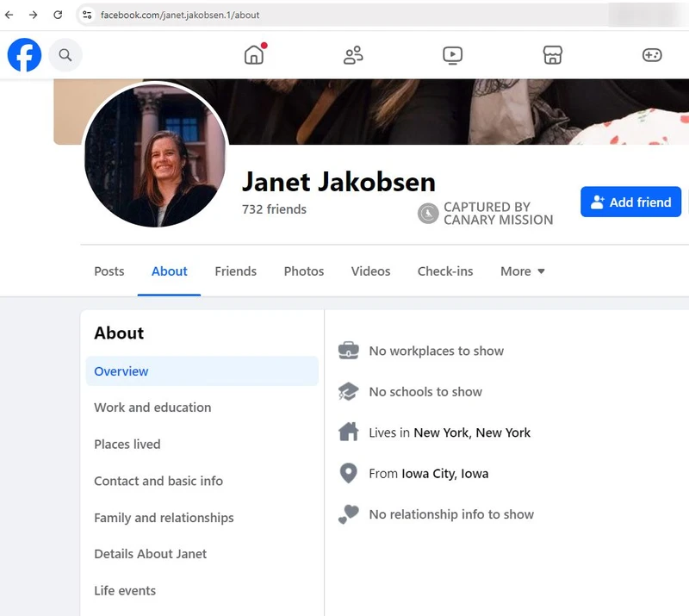Expand the More tab dropdown

coord(522,271)
